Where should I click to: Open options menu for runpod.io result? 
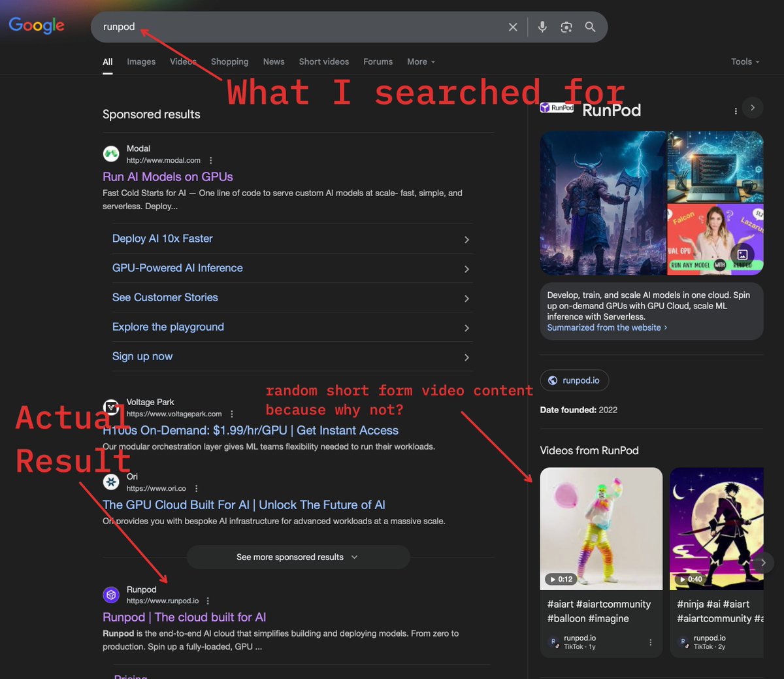click(208, 601)
